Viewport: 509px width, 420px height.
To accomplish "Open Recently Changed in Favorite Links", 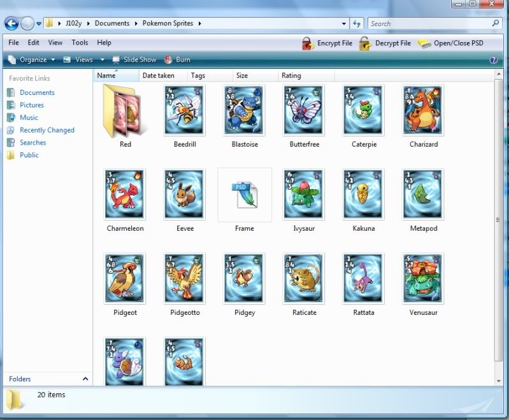I will click(x=41, y=130).
